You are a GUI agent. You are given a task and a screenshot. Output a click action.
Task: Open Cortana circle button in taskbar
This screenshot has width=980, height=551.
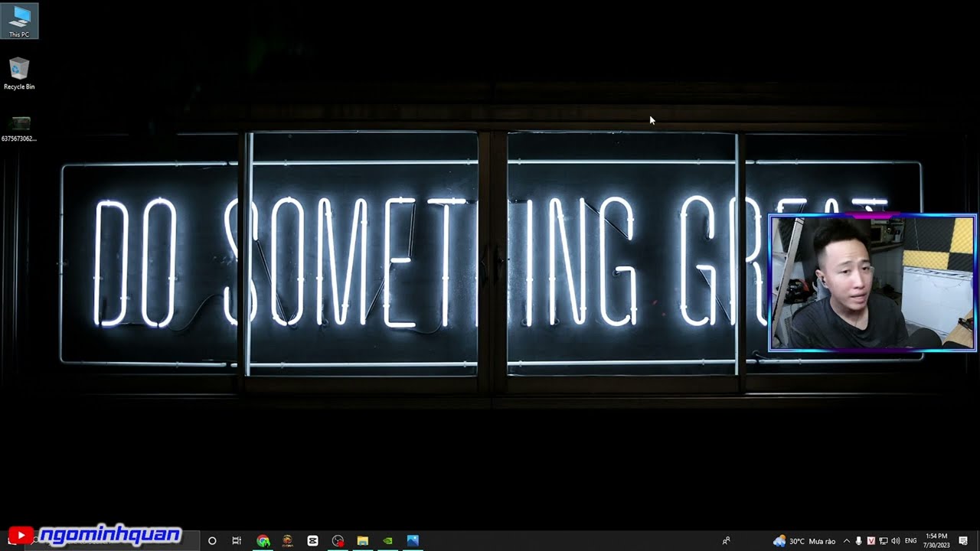point(212,541)
